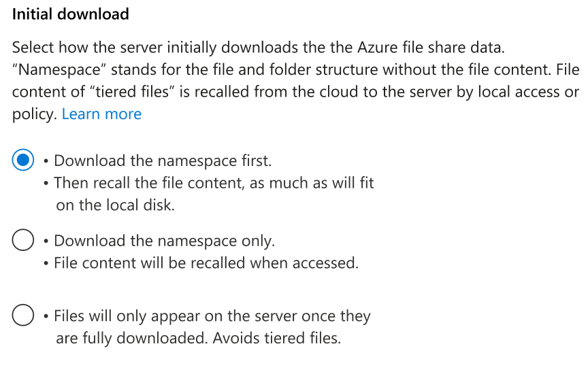Click 'File content will be recalled when accessed' text
This screenshot has height=389, width=588.
tap(206, 263)
